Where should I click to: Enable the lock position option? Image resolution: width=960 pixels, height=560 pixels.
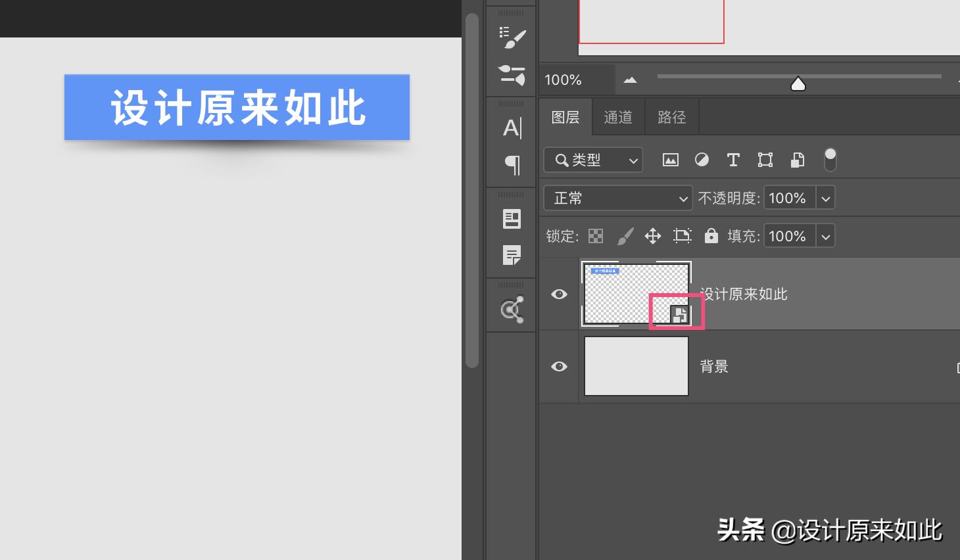(653, 236)
